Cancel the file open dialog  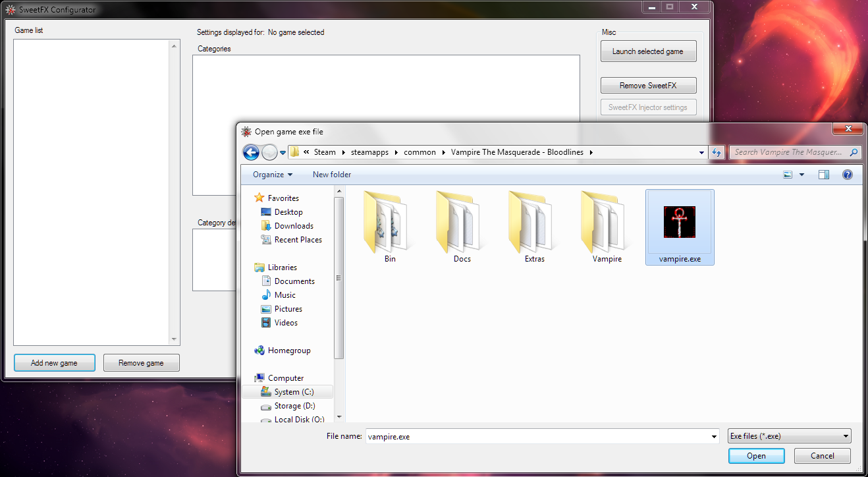pos(823,456)
